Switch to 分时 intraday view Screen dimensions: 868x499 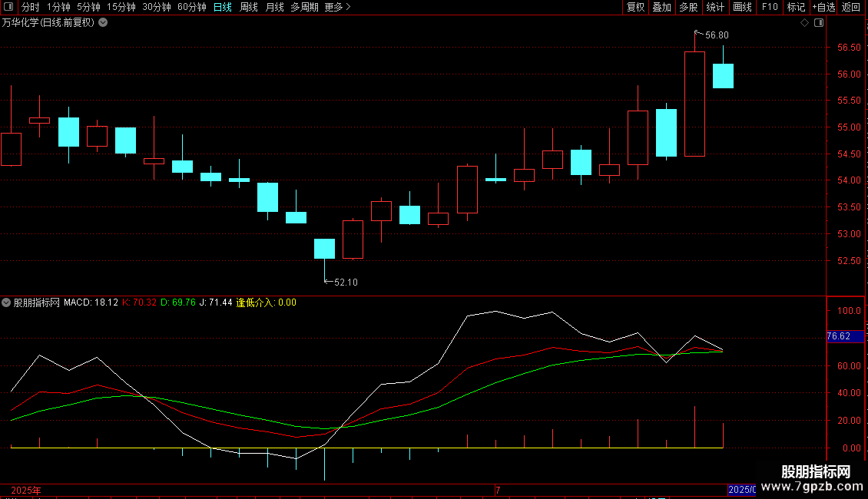coord(31,7)
